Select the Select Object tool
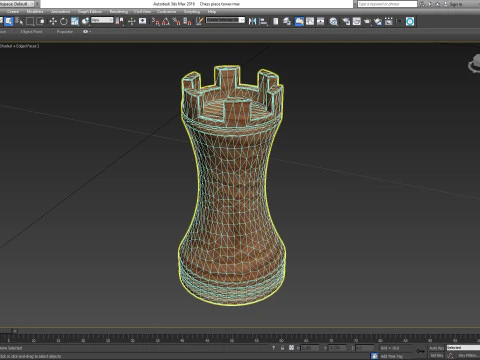The width and height of the screenshot is (480, 360). pos(9,21)
